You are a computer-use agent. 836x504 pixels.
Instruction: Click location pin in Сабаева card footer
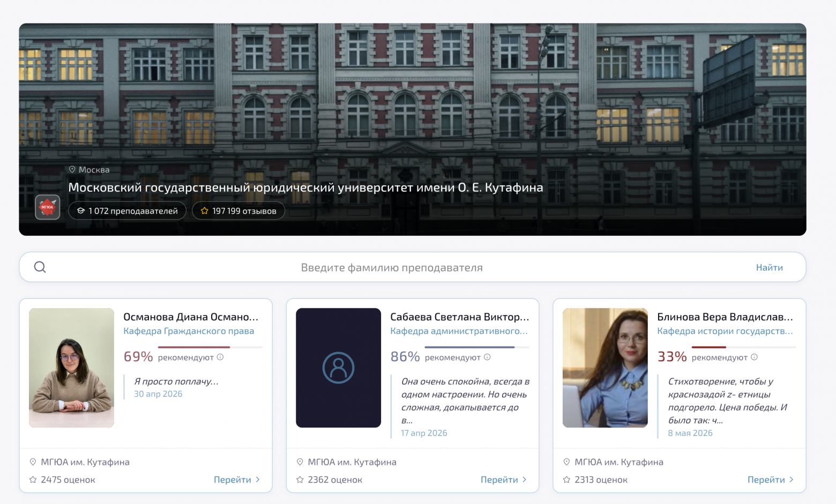(x=300, y=462)
